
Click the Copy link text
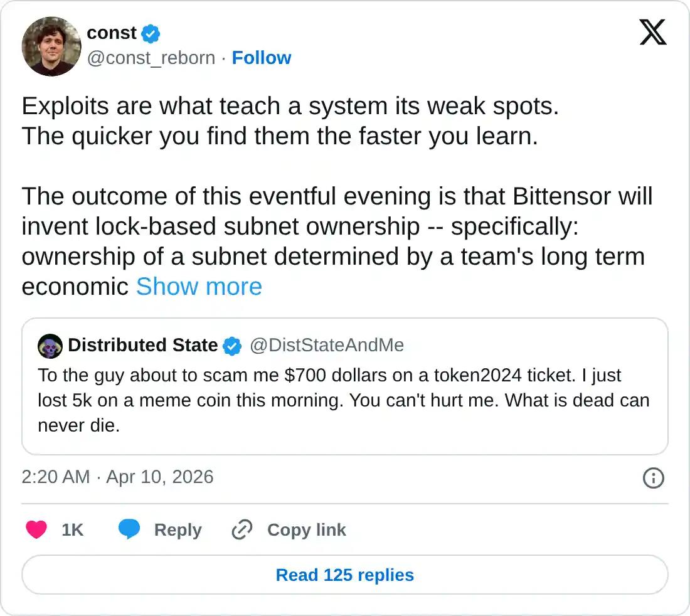click(306, 530)
